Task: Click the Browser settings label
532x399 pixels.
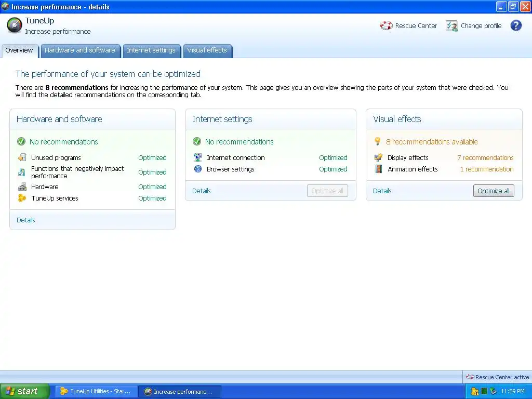Action: pyautogui.click(x=230, y=169)
